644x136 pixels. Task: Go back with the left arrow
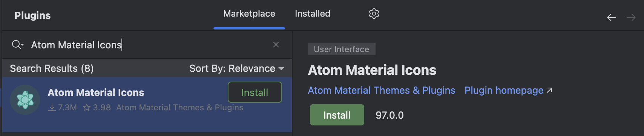[x=612, y=17]
